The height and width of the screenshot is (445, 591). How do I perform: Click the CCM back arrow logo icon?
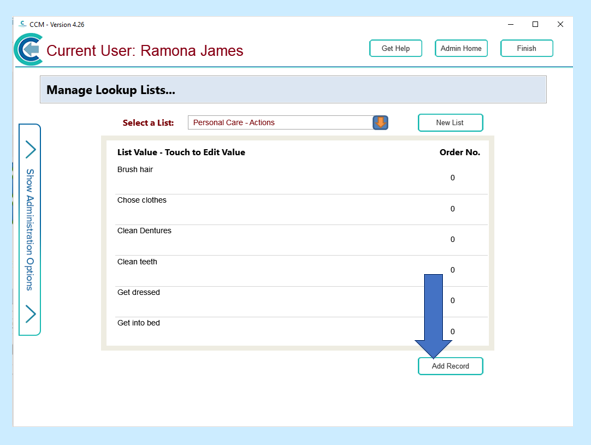29,49
